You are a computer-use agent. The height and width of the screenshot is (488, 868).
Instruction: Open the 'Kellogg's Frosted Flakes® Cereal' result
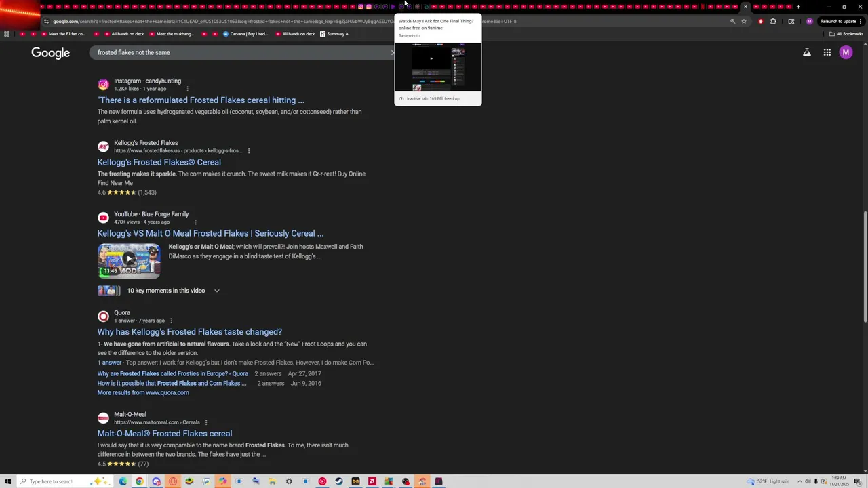pos(159,162)
